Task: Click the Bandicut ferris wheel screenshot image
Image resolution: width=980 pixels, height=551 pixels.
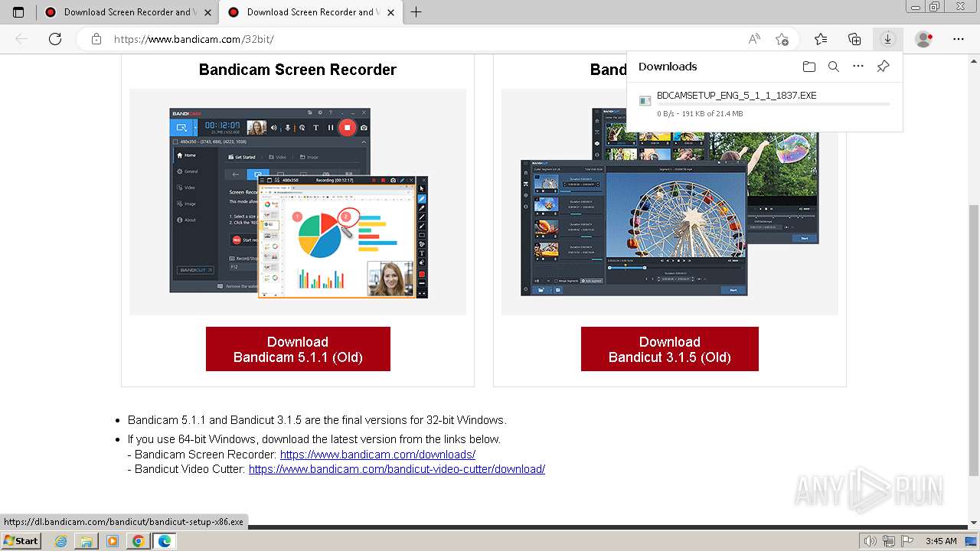Action: point(670,203)
